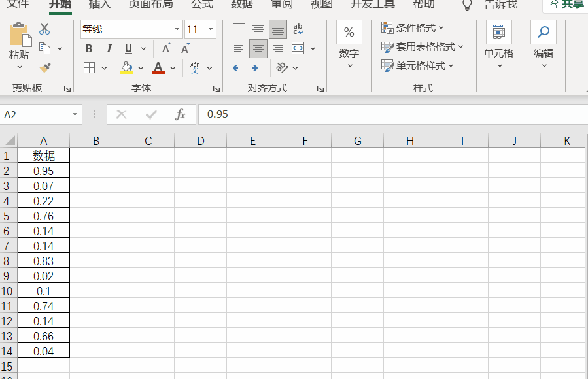Increase indent icon
This screenshot has height=379, width=588.
point(258,68)
